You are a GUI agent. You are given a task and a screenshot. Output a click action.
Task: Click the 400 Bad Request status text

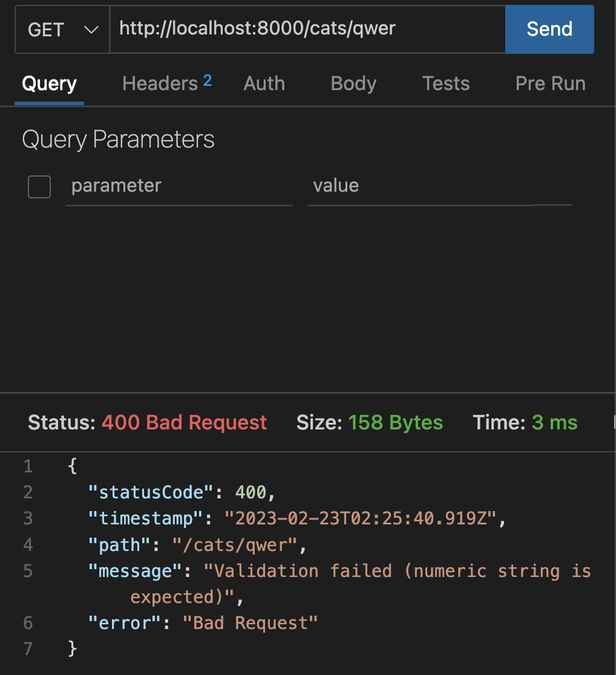pos(185,422)
